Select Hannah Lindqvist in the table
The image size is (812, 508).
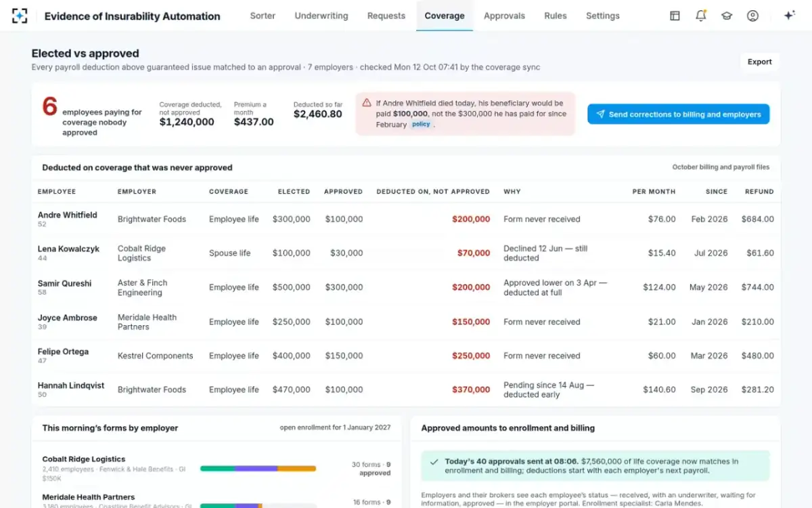pyautogui.click(x=71, y=385)
